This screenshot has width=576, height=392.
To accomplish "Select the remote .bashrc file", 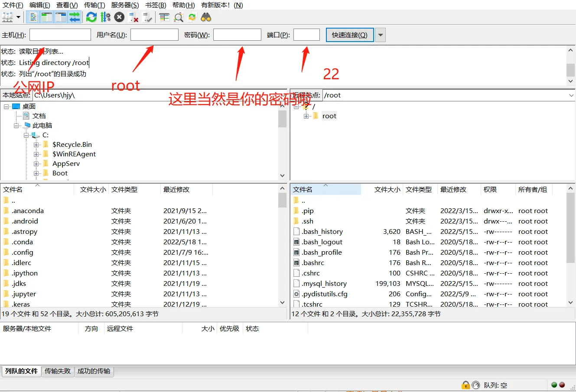I will click(x=312, y=263).
